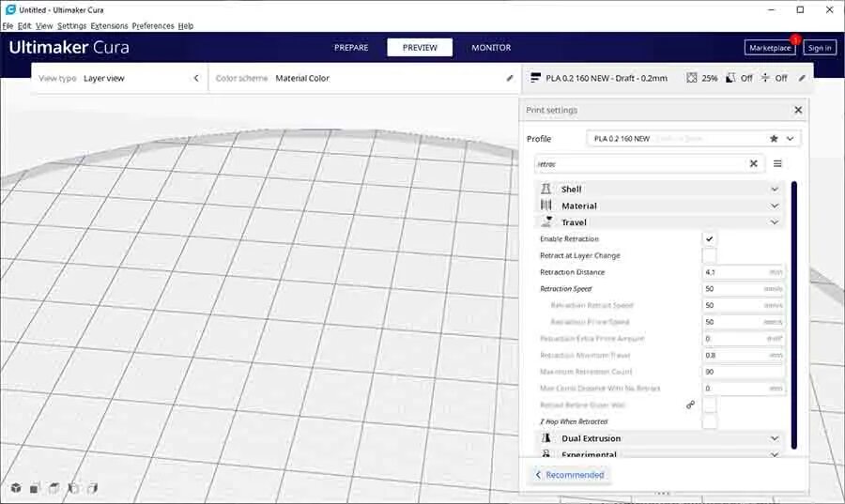The height and width of the screenshot is (504, 845).
Task: Click the profile star icon
Action: pos(774,138)
